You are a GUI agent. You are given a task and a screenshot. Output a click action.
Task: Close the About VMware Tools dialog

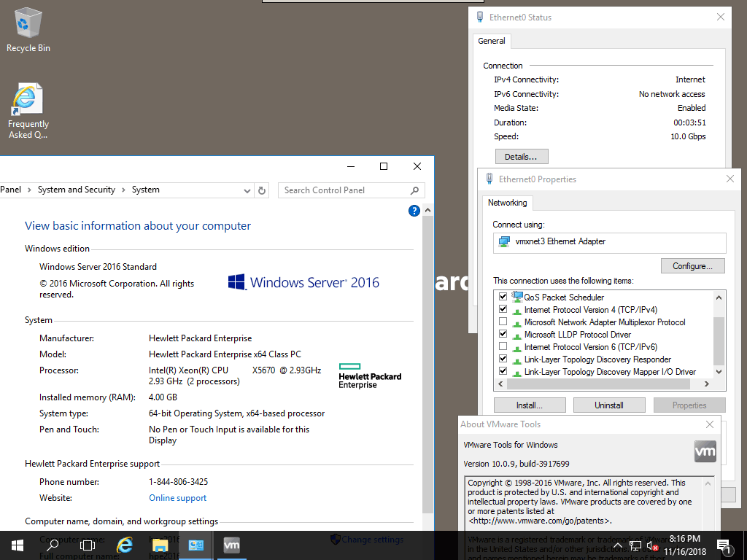(x=710, y=424)
